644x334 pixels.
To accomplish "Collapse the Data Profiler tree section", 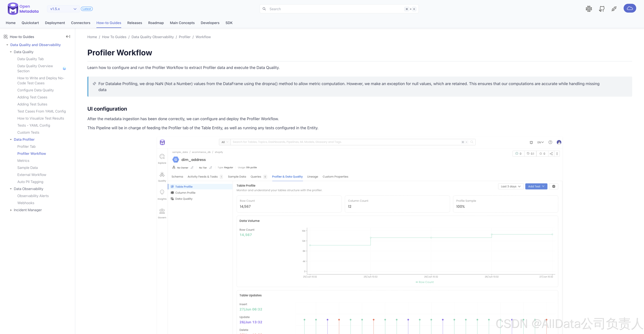I will click(x=11, y=139).
